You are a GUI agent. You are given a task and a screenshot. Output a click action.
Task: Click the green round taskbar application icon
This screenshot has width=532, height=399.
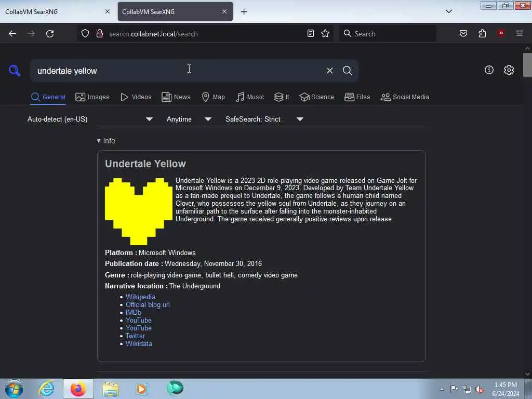coord(175,388)
